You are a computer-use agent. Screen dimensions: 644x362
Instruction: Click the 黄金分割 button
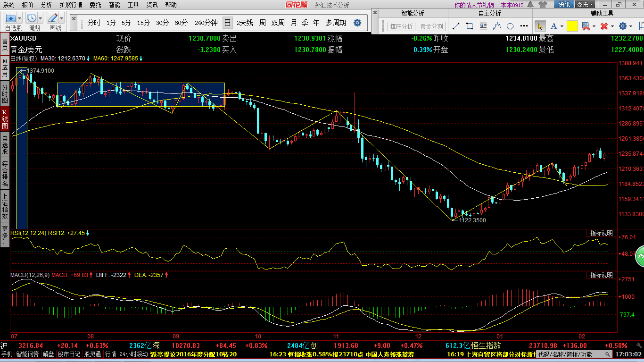[x=431, y=26]
